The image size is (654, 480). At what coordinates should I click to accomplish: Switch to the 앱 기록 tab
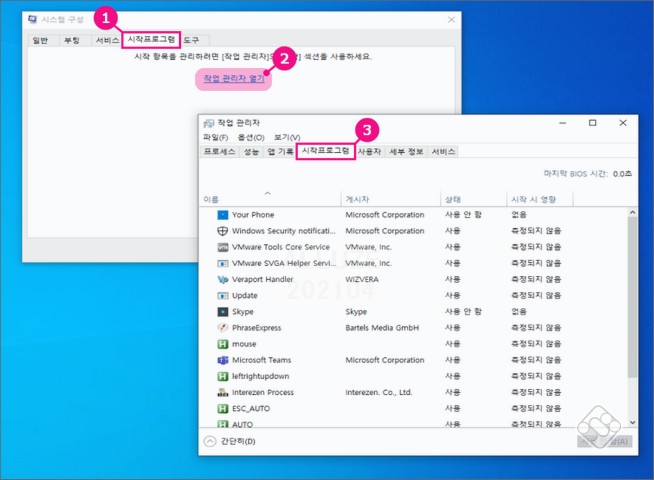pyautogui.click(x=280, y=151)
